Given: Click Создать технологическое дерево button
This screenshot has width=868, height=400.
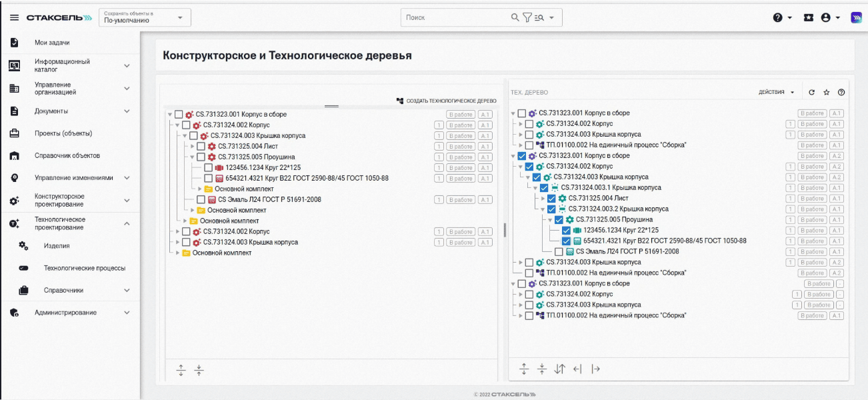Looking at the screenshot, I should pos(446,101).
